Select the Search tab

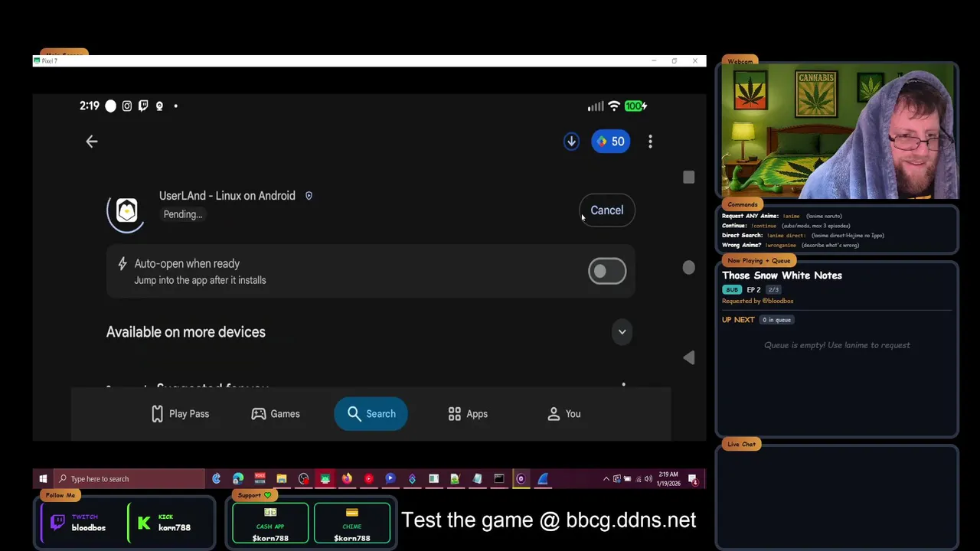pos(371,414)
